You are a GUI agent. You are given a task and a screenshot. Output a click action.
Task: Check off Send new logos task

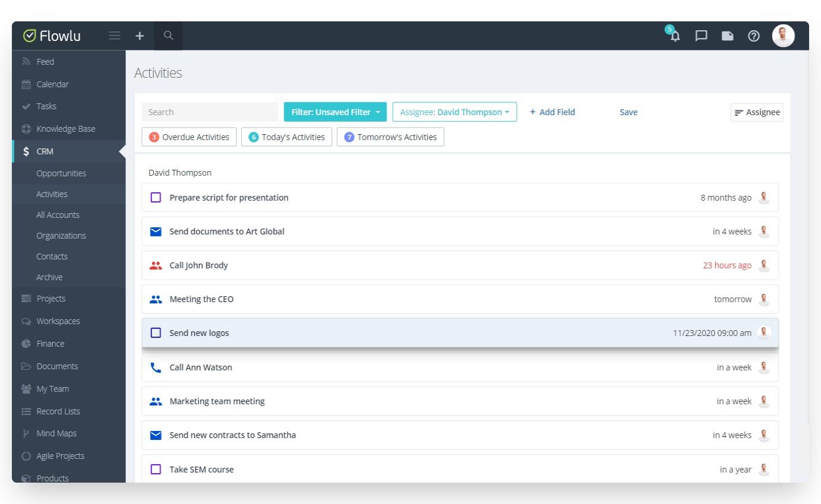(x=156, y=333)
